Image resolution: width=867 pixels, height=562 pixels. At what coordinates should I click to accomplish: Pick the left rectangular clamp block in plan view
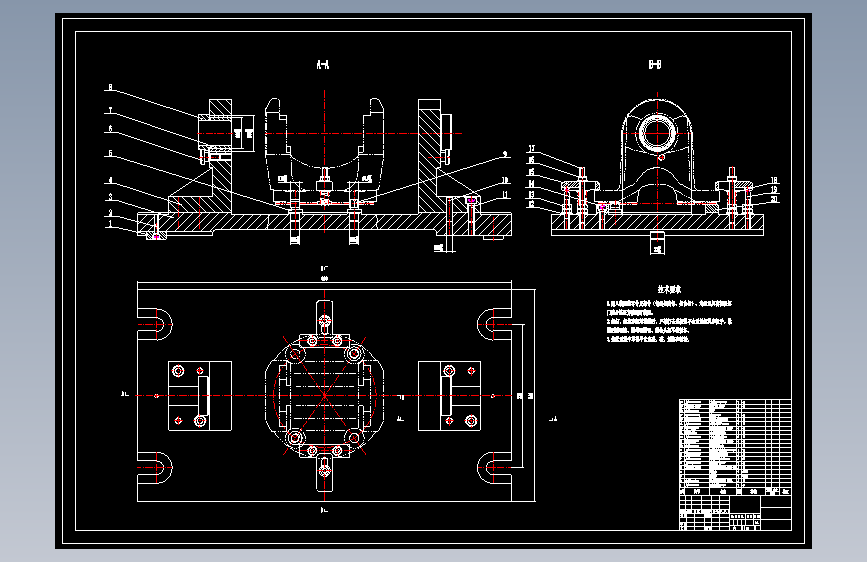(x=200, y=396)
